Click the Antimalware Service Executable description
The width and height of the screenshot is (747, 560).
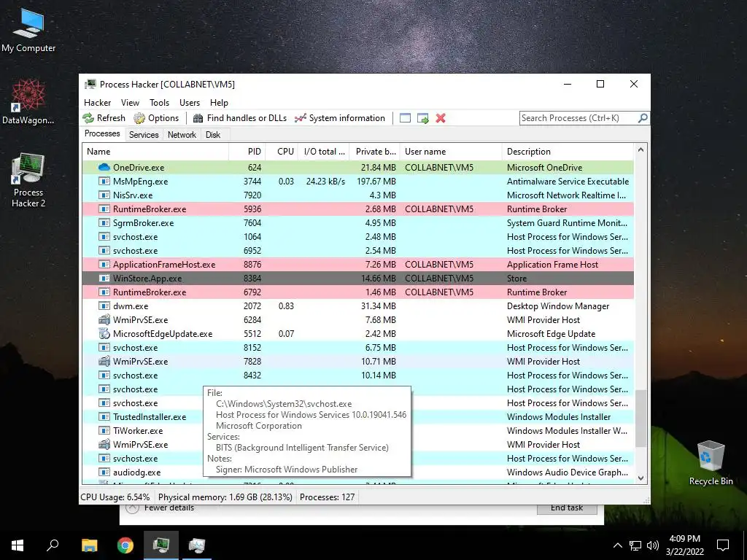point(568,182)
